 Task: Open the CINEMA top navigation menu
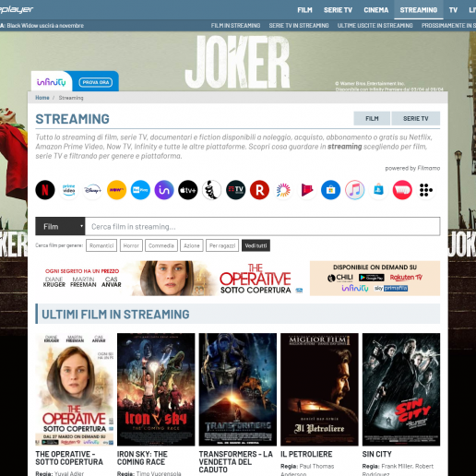(x=376, y=10)
